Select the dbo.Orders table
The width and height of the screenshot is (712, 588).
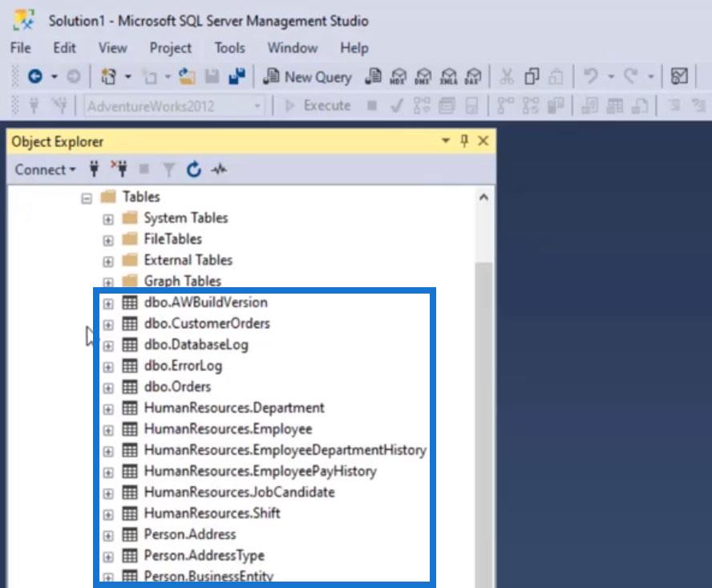[177, 387]
